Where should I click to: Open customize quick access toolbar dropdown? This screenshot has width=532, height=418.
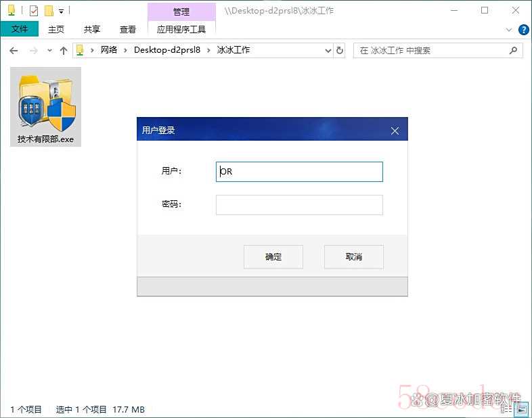coord(61,11)
